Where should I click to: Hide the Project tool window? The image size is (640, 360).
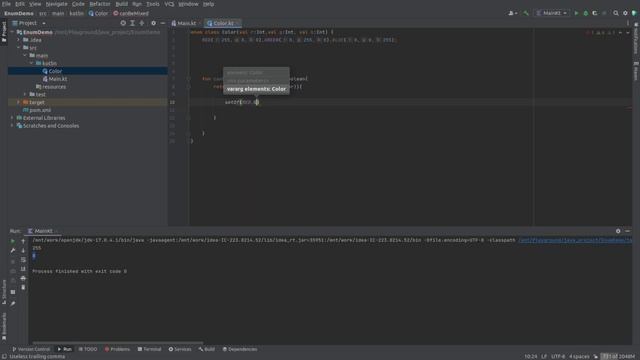pyautogui.click(x=162, y=23)
